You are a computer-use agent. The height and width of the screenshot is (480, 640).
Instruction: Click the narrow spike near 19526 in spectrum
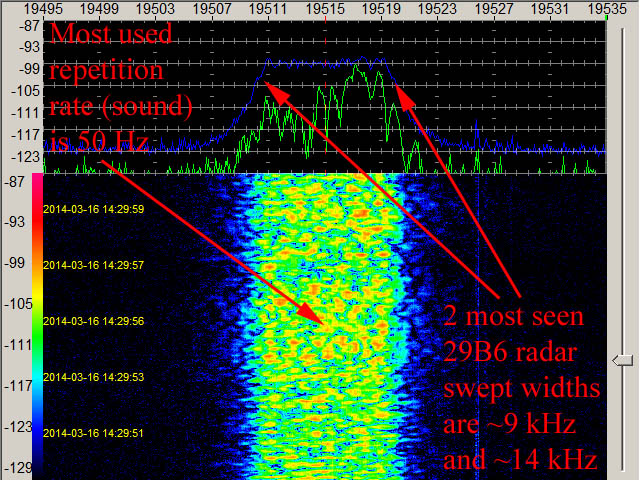click(x=477, y=135)
